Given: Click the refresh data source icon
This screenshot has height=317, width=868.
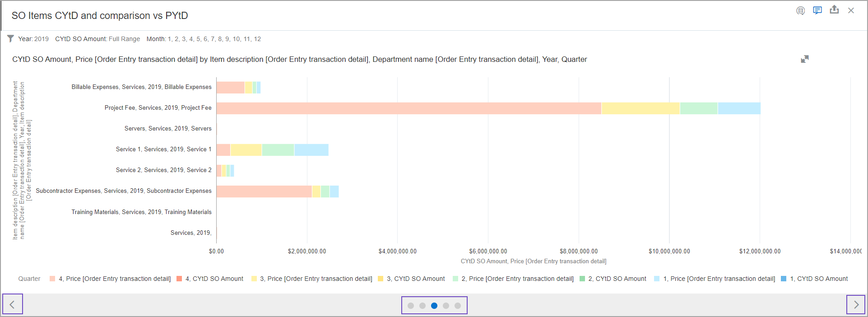Looking at the screenshot, I should [800, 10].
